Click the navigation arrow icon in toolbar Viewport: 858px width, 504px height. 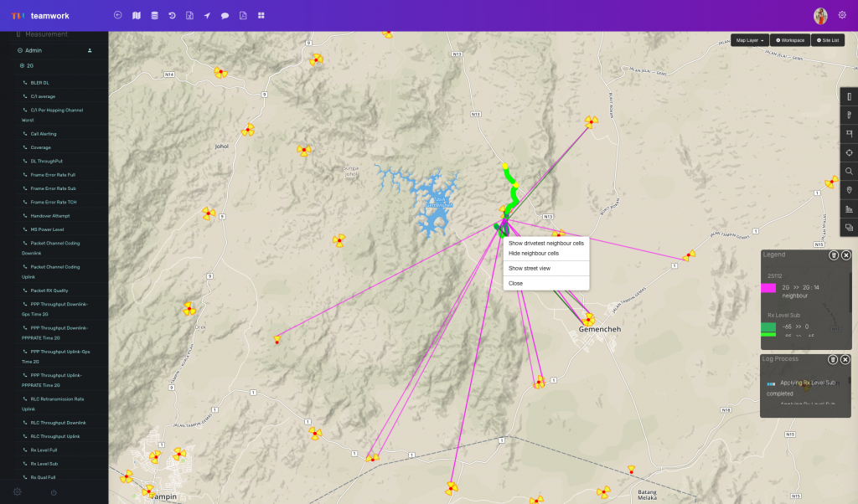click(207, 15)
